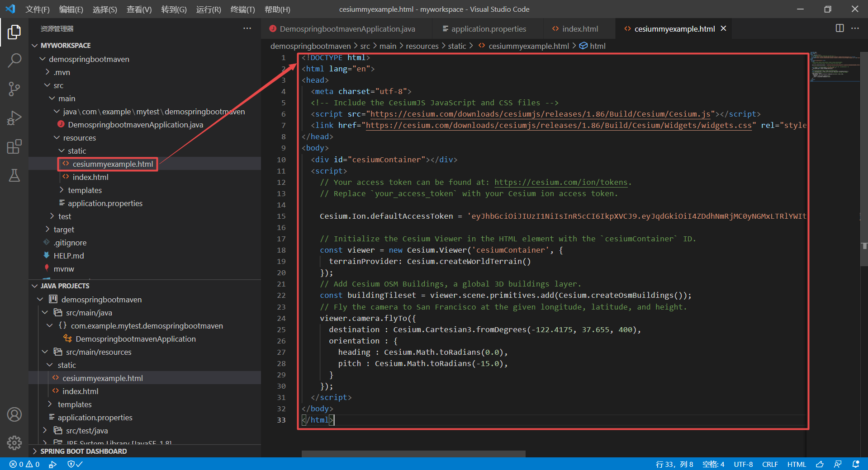Viewport: 868px width, 470px height.
Task: Click the static breadcrumb segment
Action: (x=457, y=46)
